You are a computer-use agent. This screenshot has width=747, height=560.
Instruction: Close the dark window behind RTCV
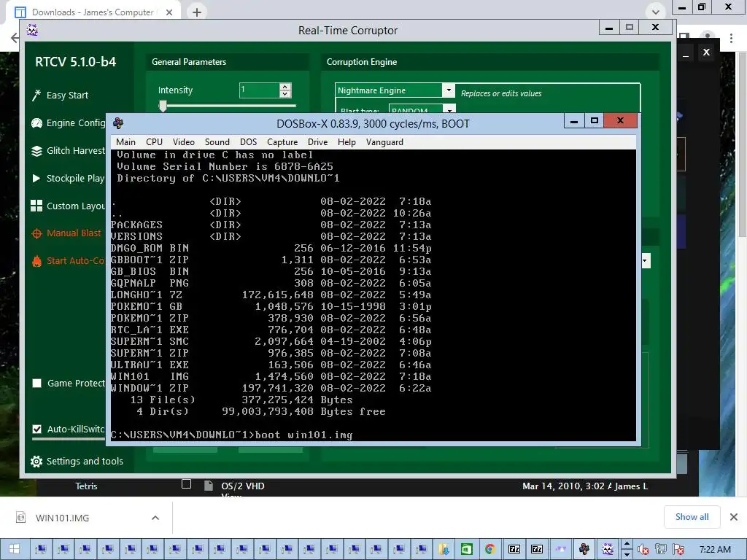tap(706, 52)
